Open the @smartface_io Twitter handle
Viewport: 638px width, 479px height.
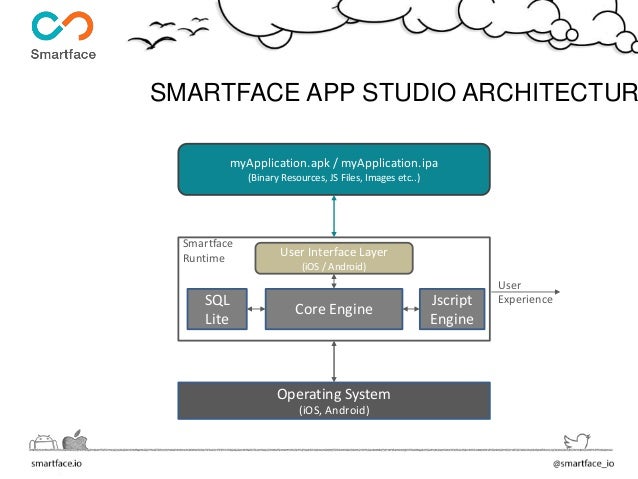[583, 464]
